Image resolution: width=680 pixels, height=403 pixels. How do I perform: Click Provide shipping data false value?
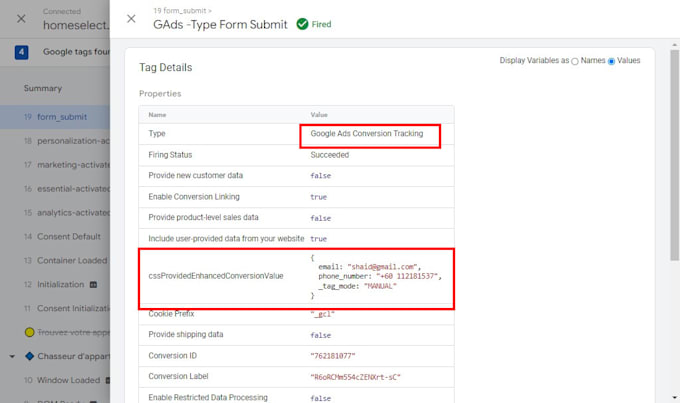320,335
